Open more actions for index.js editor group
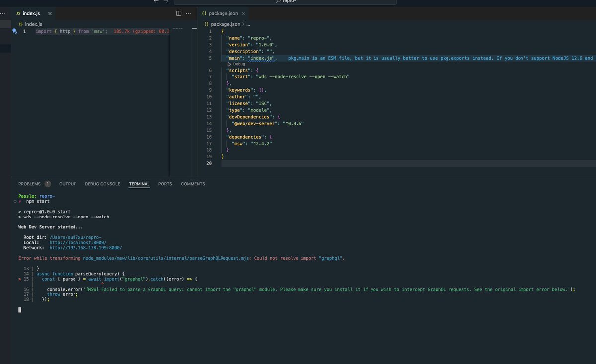The height and width of the screenshot is (364, 596). click(189, 13)
